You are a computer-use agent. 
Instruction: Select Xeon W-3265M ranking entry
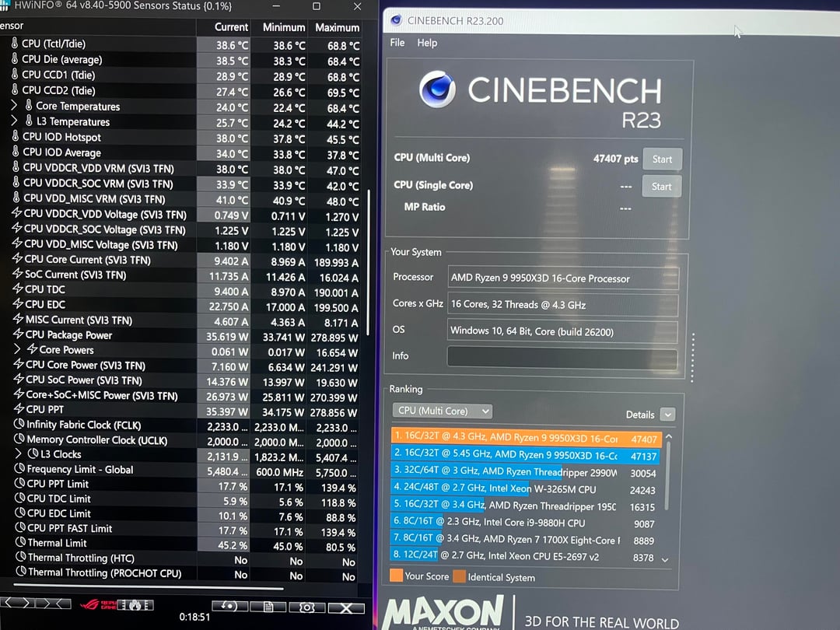(525, 489)
